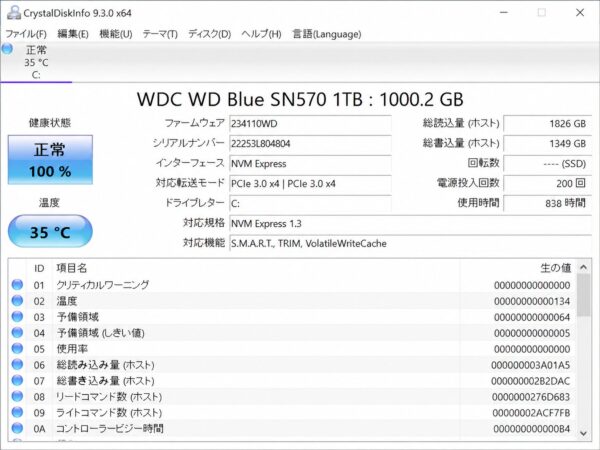Click the rotation rate value ---- (SSD)
This screenshot has width=600, height=450.
tap(548, 163)
